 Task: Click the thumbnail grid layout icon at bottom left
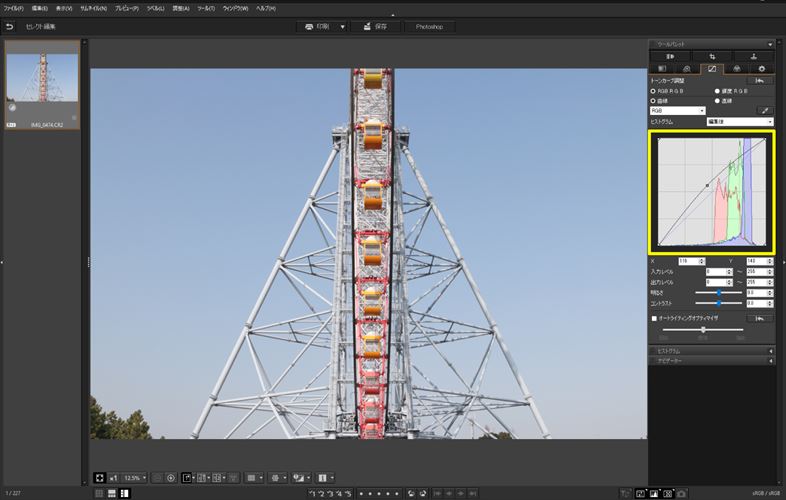point(99,493)
